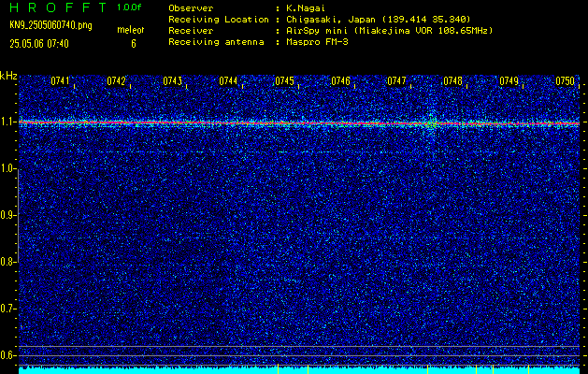The width and height of the screenshot is (588, 374).
Task: Click the yellow meteor tick beneath the echo burst
Action: tap(427, 368)
